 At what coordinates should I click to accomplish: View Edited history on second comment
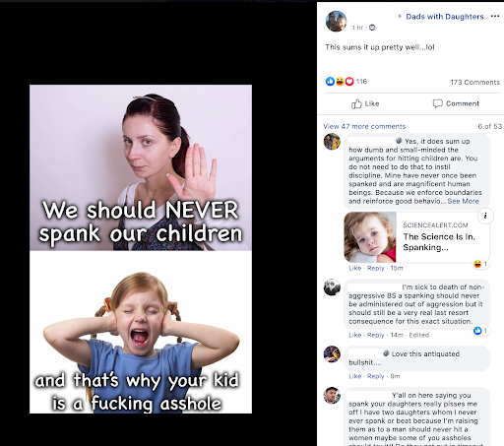tap(419, 335)
